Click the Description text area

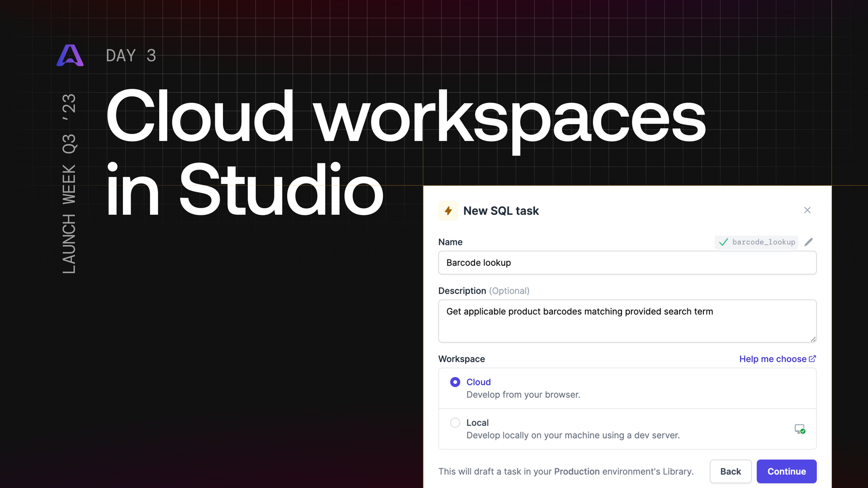tap(627, 321)
